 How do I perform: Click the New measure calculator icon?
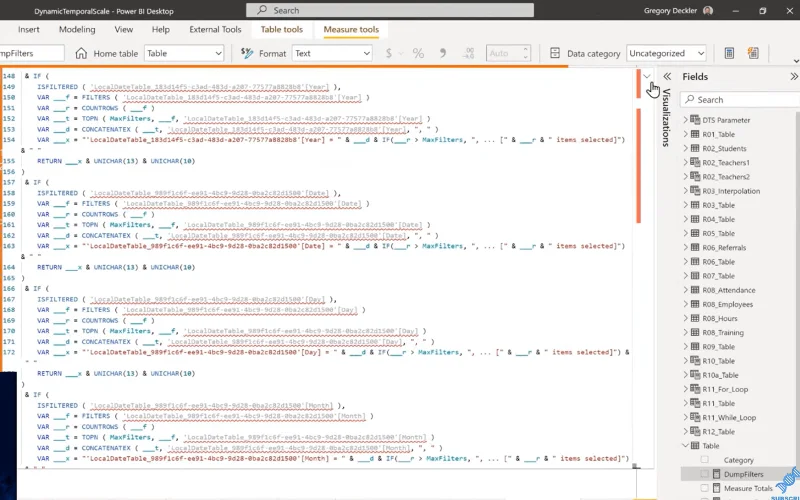click(729, 53)
